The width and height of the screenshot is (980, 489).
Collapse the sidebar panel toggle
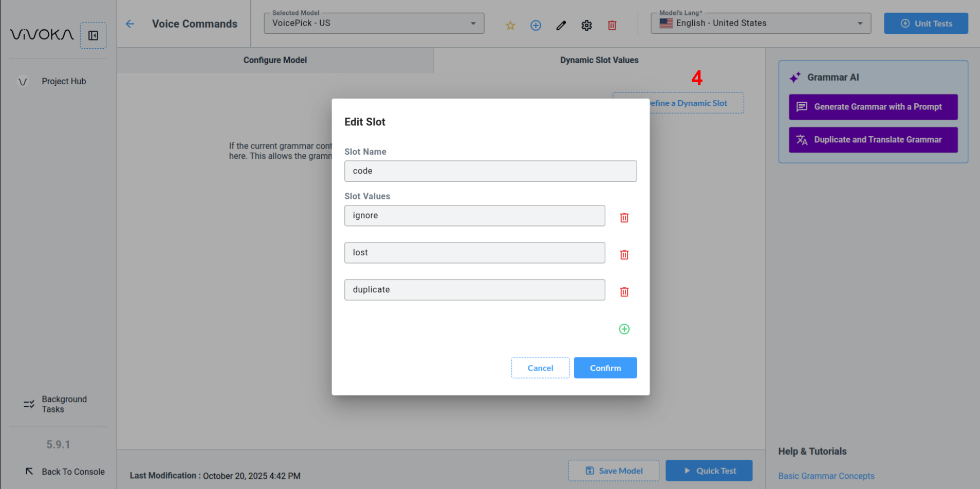click(x=93, y=35)
